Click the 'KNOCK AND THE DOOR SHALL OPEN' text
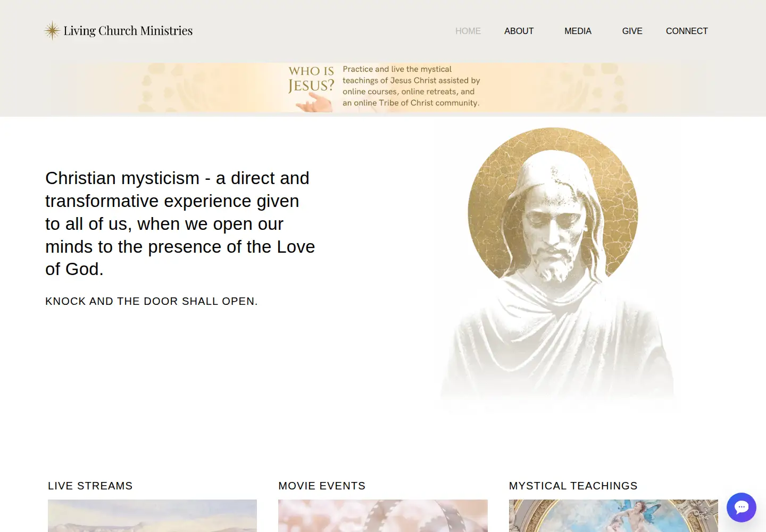This screenshot has width=766, height=532. pos(152,301)
